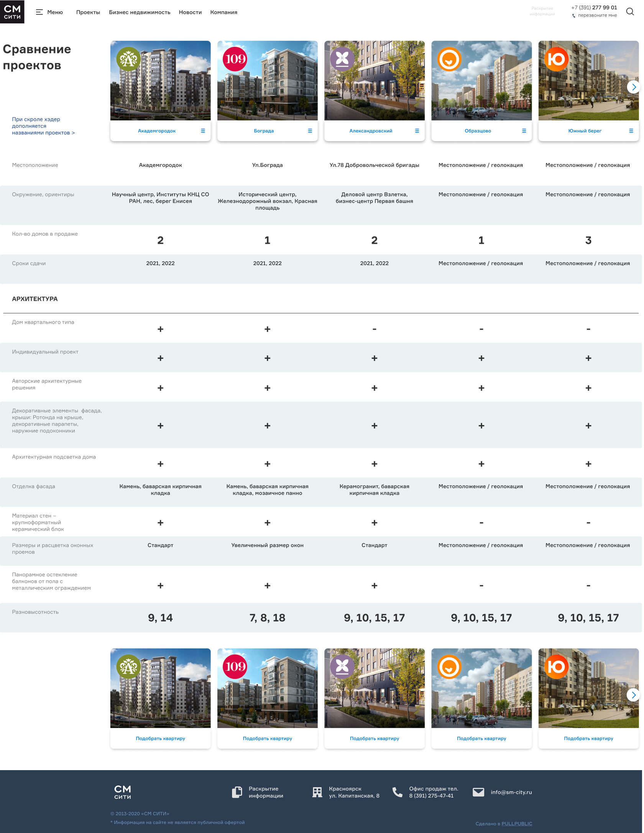Open the Бограда project link

[x=264, y=131]
